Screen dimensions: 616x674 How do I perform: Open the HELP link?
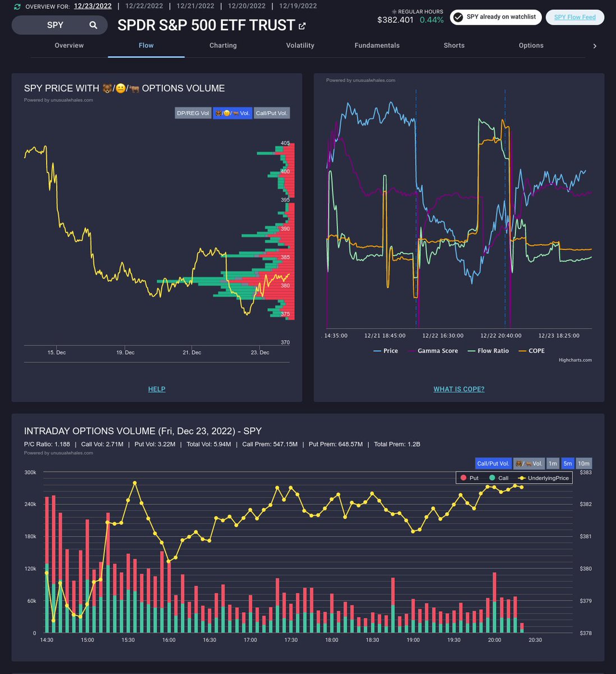coord(157,389)
